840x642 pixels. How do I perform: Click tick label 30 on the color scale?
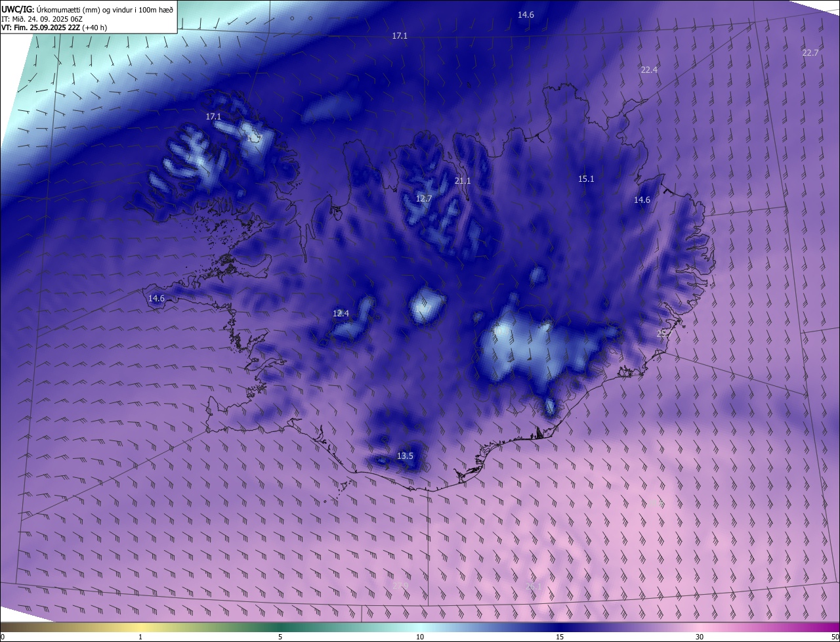(x=700, y=637)
